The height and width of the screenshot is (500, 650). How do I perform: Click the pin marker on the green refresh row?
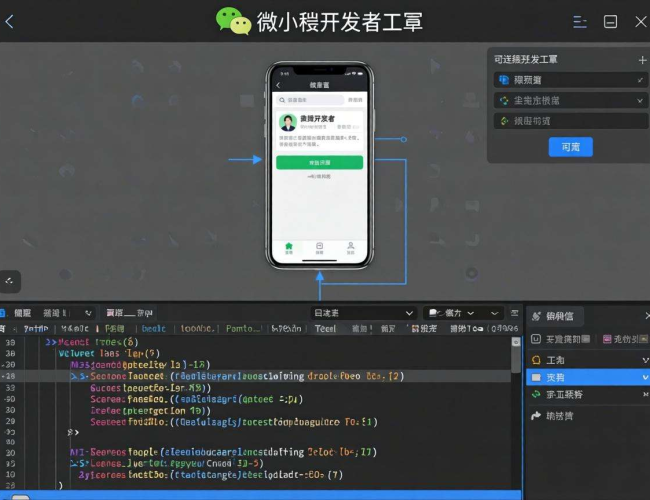click(645, 394)
